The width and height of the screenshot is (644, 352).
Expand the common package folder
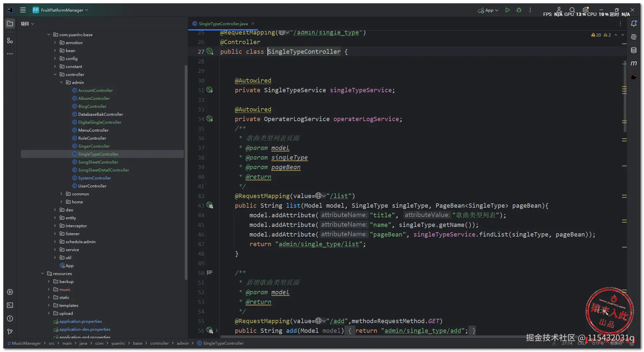coord(61,194)
